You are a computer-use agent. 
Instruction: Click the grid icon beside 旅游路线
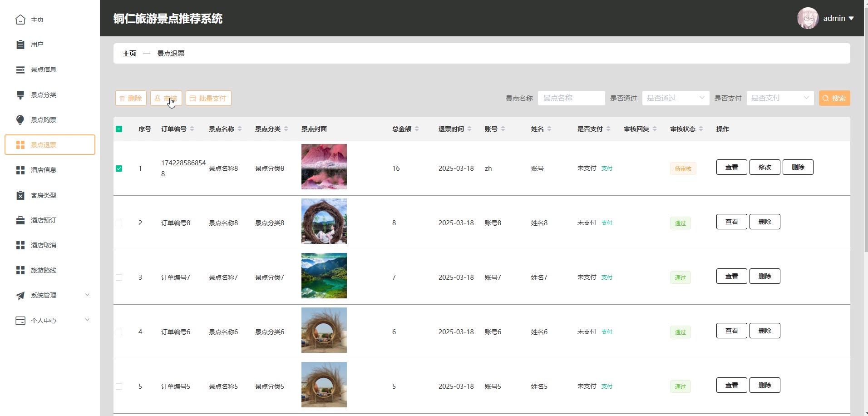tap(20, 270)
